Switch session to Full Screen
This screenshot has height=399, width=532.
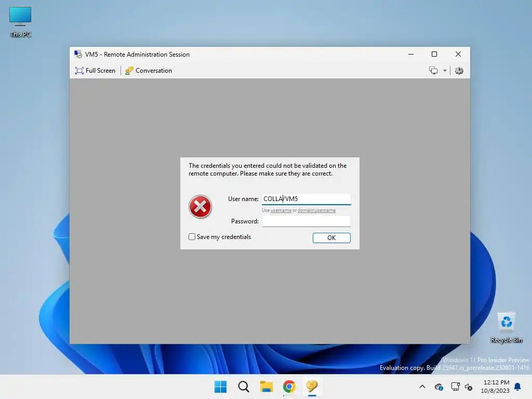[x=96, y=71]
